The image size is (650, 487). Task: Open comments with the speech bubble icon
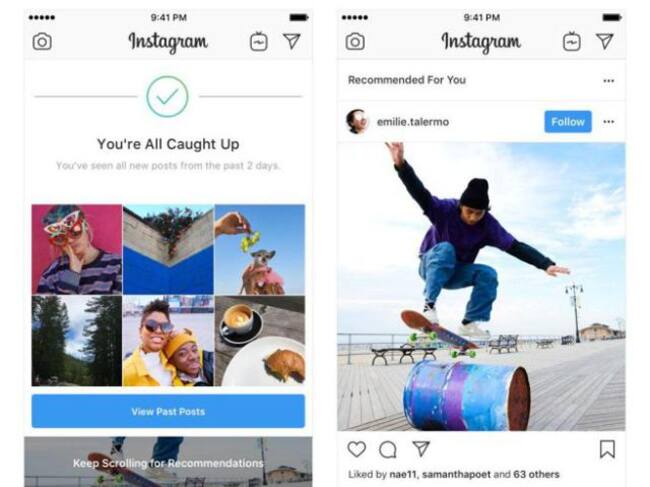(x=388, y=449)
